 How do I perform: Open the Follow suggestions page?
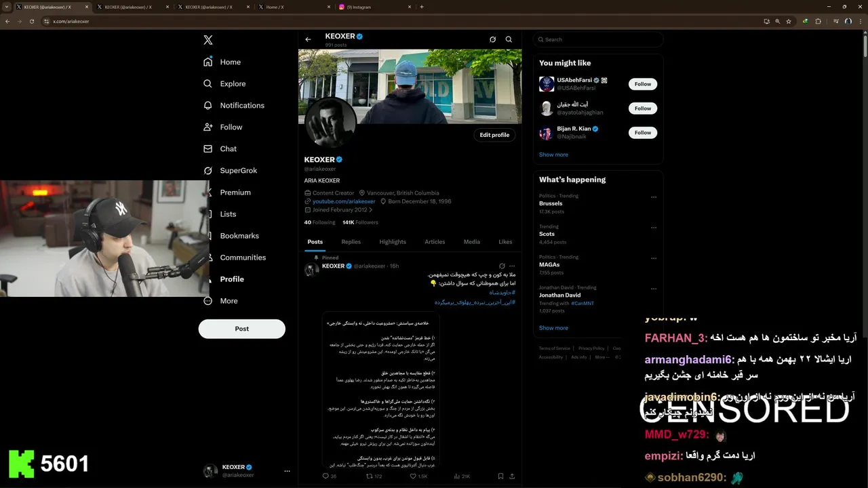pos(222,127)
